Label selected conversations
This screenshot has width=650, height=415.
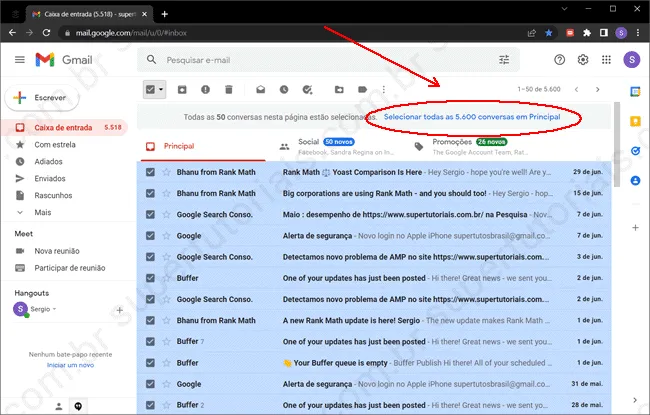point(362,89)
